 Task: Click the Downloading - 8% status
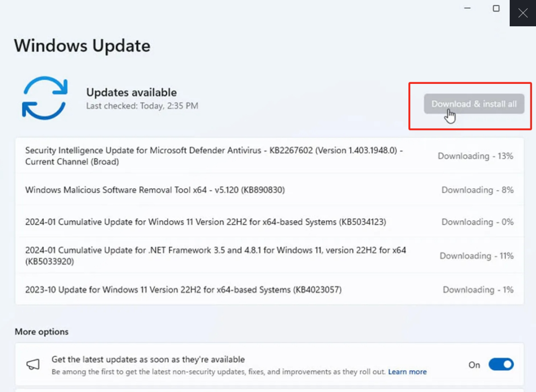pos(477,190)
